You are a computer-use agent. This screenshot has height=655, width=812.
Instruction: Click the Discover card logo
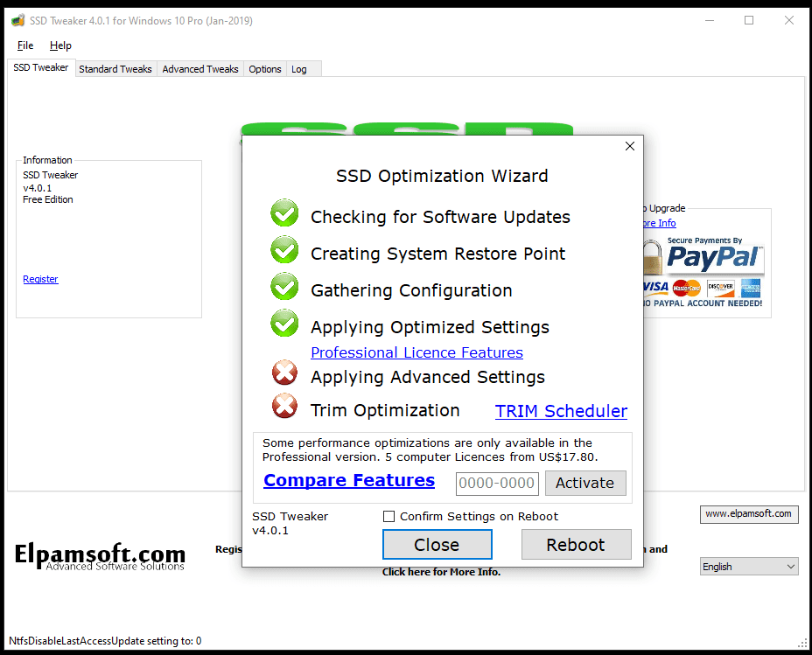pos(720,288)
